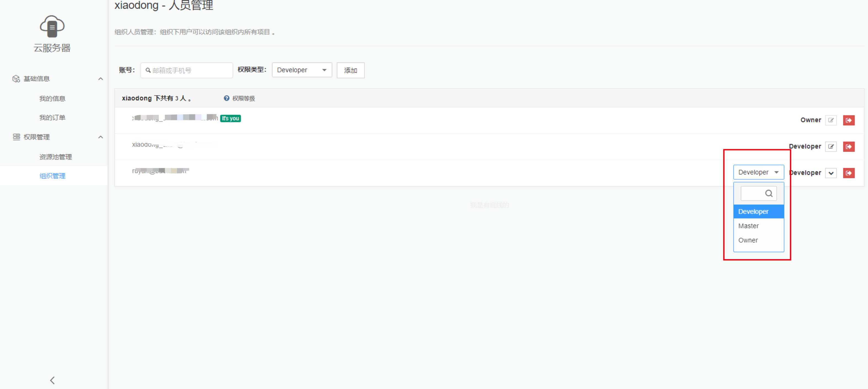This screenshot has width=868, height=389.
Task: Remove xiaodong Developer member with red icon
Action: pos(849,147)
